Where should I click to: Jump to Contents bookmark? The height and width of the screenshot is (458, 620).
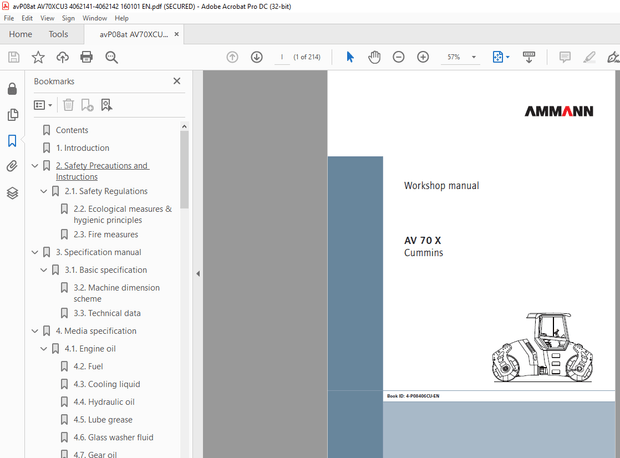(x=72, y=130)
